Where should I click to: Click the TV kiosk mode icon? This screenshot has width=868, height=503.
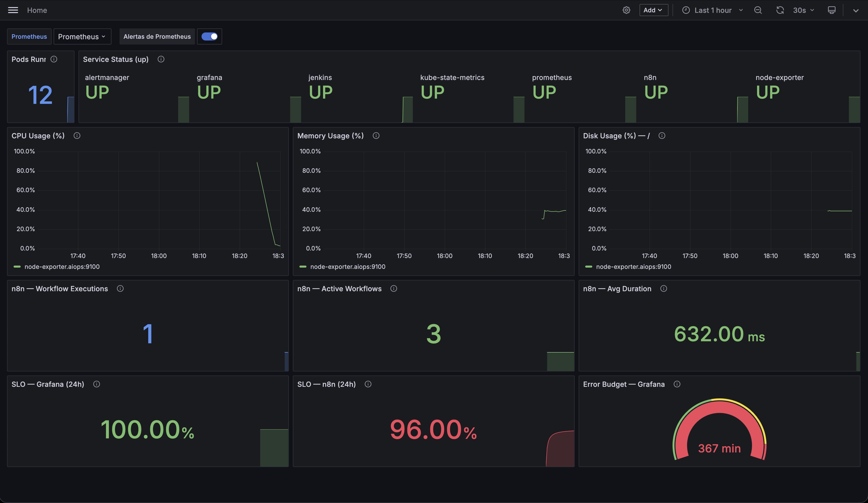tap(832, 10)
